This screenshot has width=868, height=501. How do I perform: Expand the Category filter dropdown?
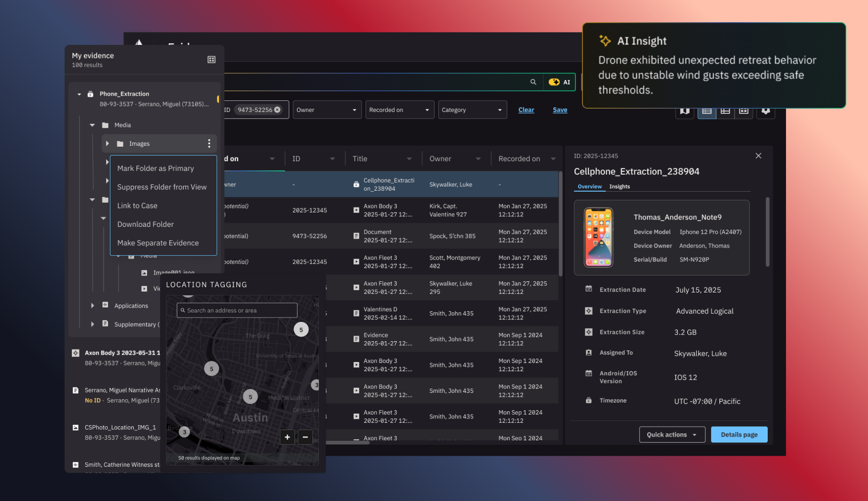coord(472,110)
